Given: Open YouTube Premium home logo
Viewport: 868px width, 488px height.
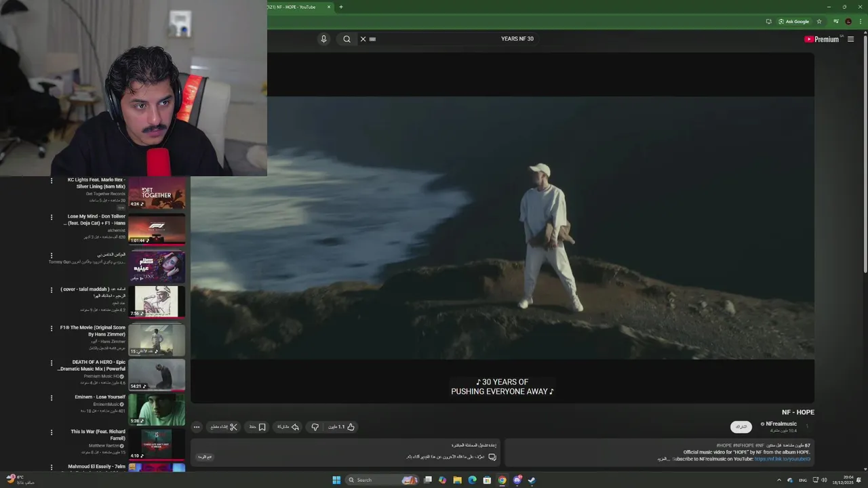Looking at the screenshot, I should coord(822,39).
